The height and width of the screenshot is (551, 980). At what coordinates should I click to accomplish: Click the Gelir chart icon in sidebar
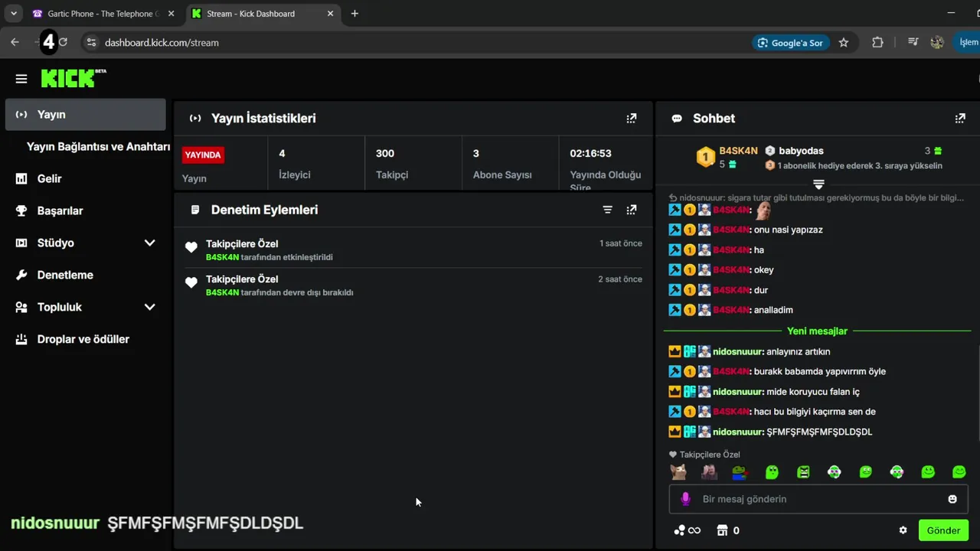tap(21, 178)
